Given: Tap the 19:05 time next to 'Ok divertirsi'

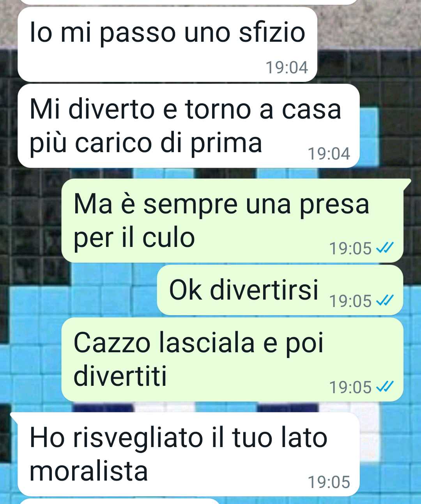Looking at the screenshot, I should pyautogui.click(x=350, y=301).
